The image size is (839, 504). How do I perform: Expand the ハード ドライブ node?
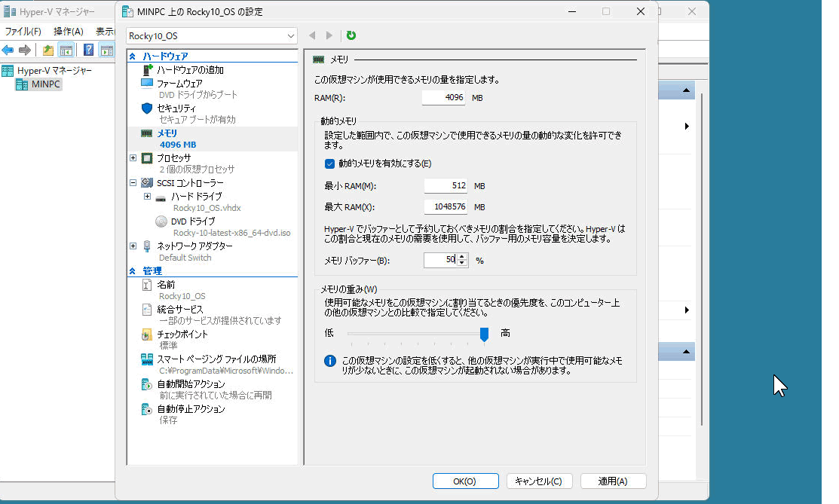[147, 197]
